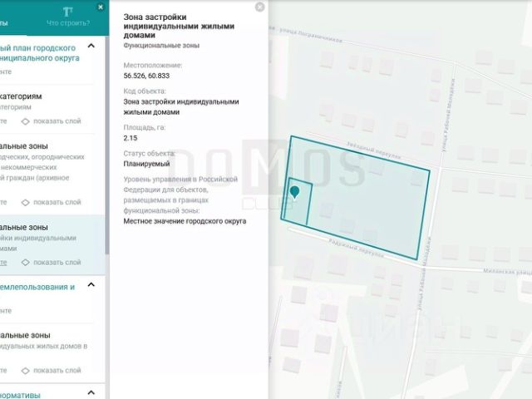Open the 'Что строить?' tab

click(68, 17)
